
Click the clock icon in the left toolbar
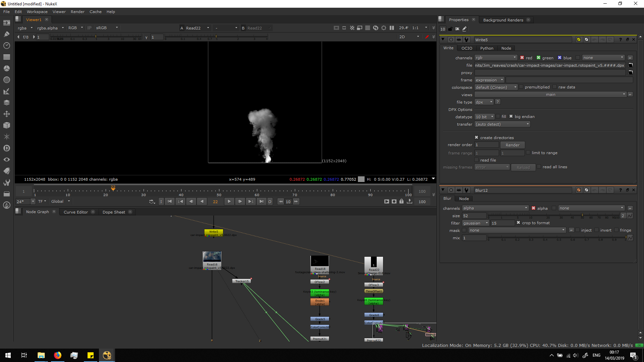pyautogui.click(x=7, y=46)
